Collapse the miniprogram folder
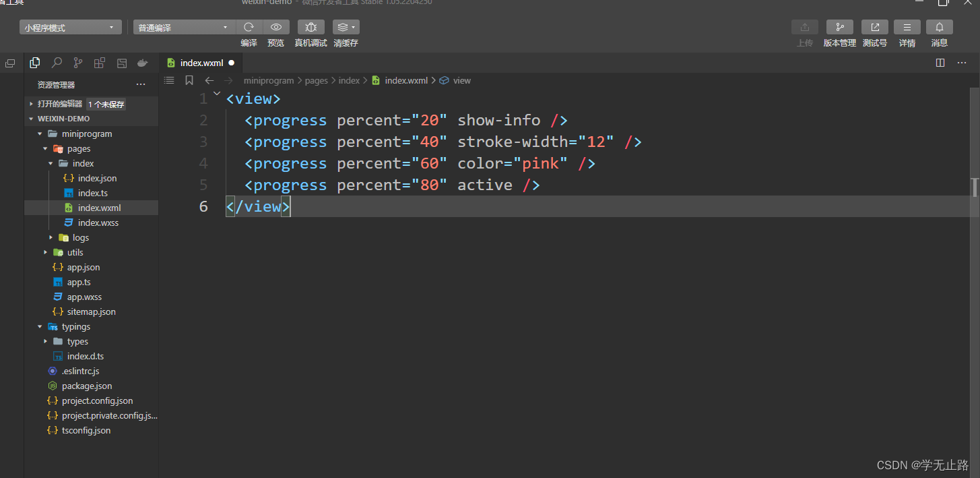 [40, 133]
